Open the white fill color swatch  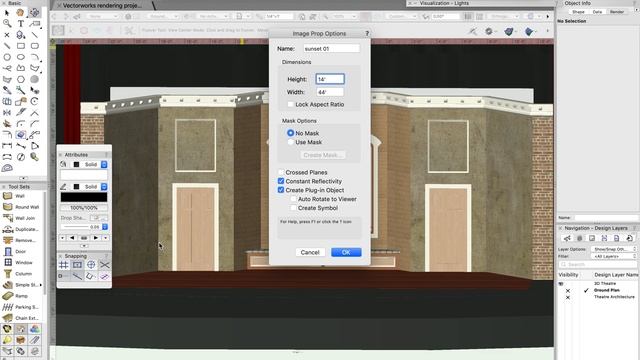[x=84, y=175]
